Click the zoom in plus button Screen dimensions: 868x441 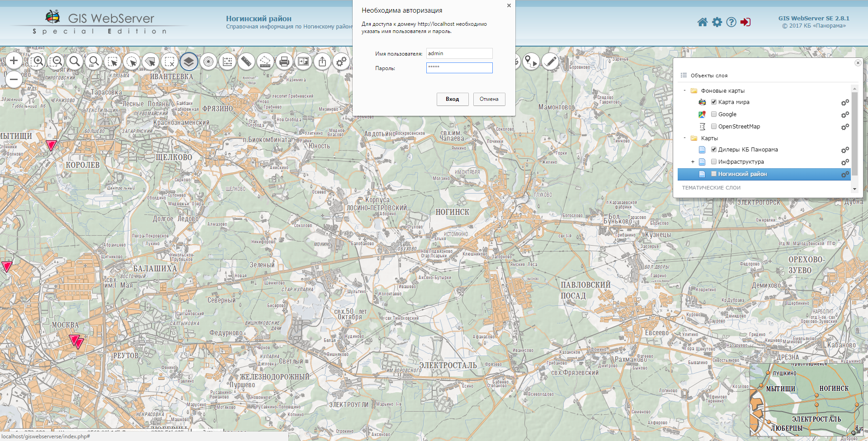pos(14,61)
